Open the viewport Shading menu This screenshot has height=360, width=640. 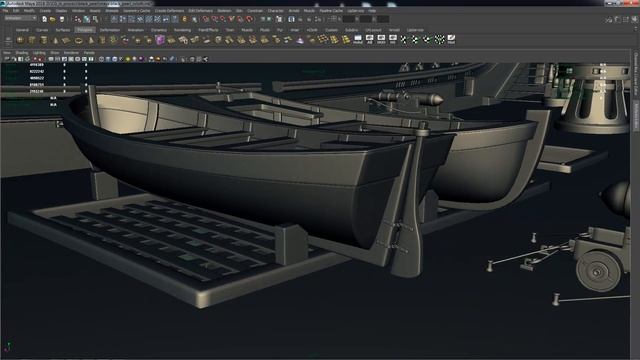[22, 53]
